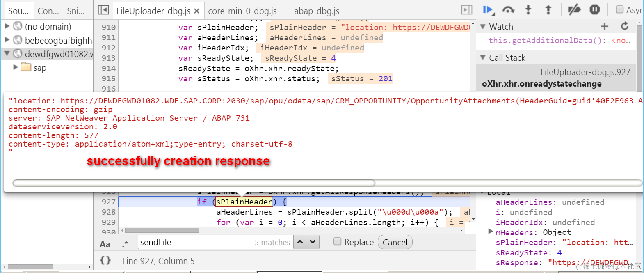
Task: Cancel the search bar
Action: pos(395,242)
